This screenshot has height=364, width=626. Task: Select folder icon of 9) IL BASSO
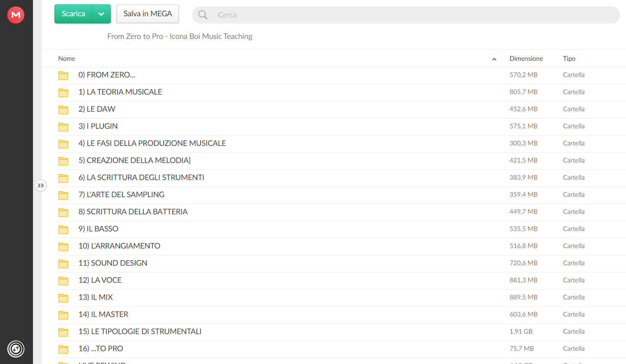(x=63, y=229)
